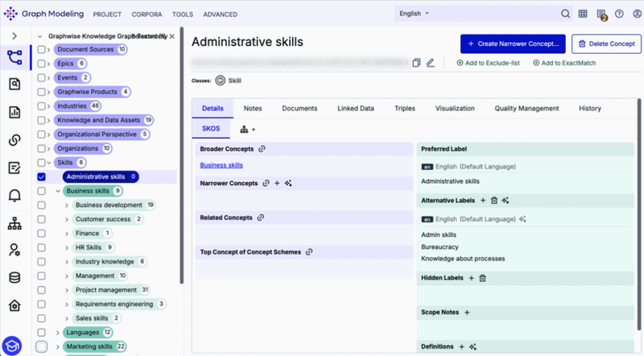Click link icon beside Top Concept of Concept Schemes
This screenshot has width=644, height=356.
pos(309,252)
